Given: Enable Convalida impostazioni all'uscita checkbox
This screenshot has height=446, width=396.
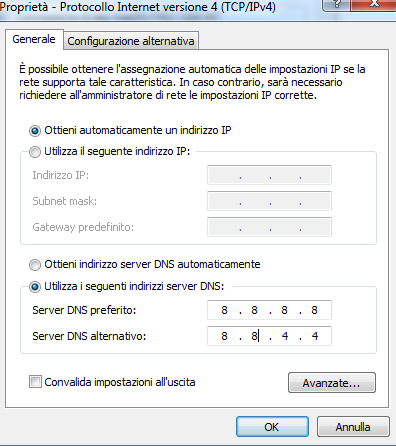Looking at the screenshot, I should tap(35, 382).
